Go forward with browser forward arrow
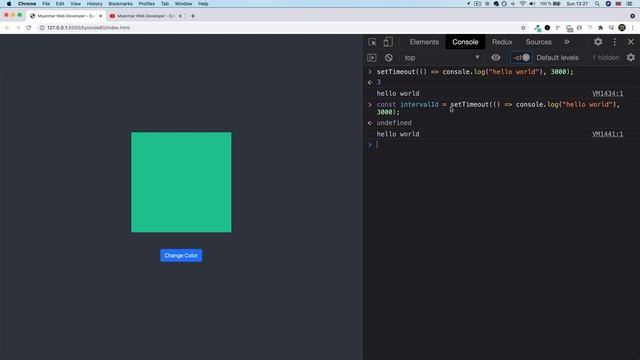This screenshot has height=360, width=640. coord(18,28)
